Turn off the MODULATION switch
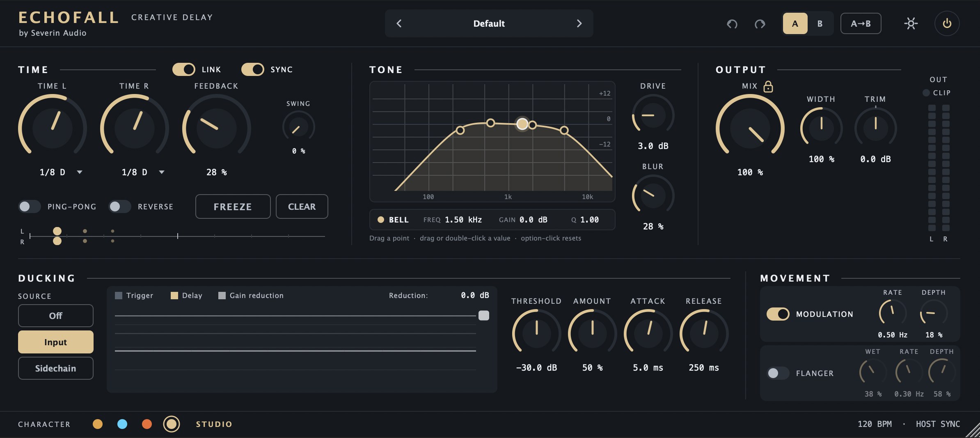Viewport: 980px width, 438px height. (778, 314)
